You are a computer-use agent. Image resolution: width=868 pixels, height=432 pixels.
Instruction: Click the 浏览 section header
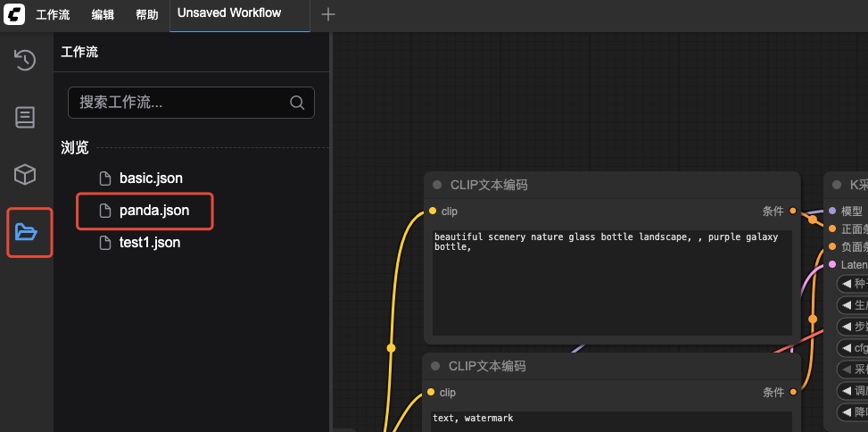[x=75, y=147]
